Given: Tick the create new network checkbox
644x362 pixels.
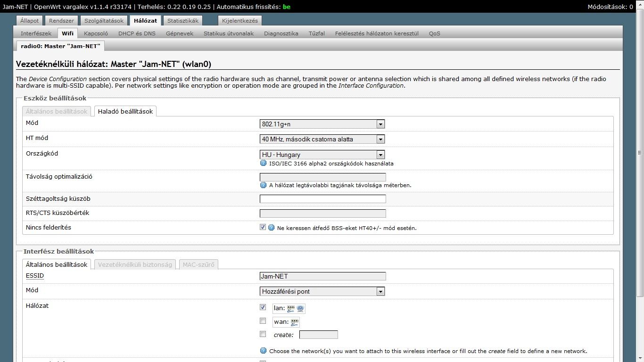Looking at the screenshot, I should 263,334.
